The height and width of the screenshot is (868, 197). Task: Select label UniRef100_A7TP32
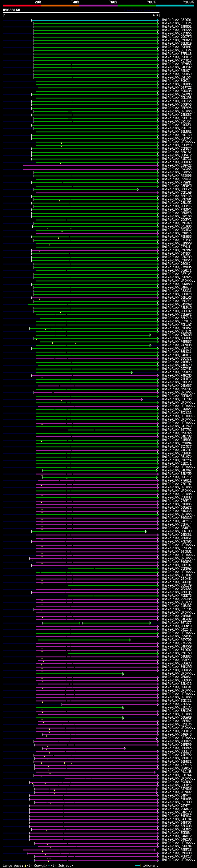click(176, 240)
